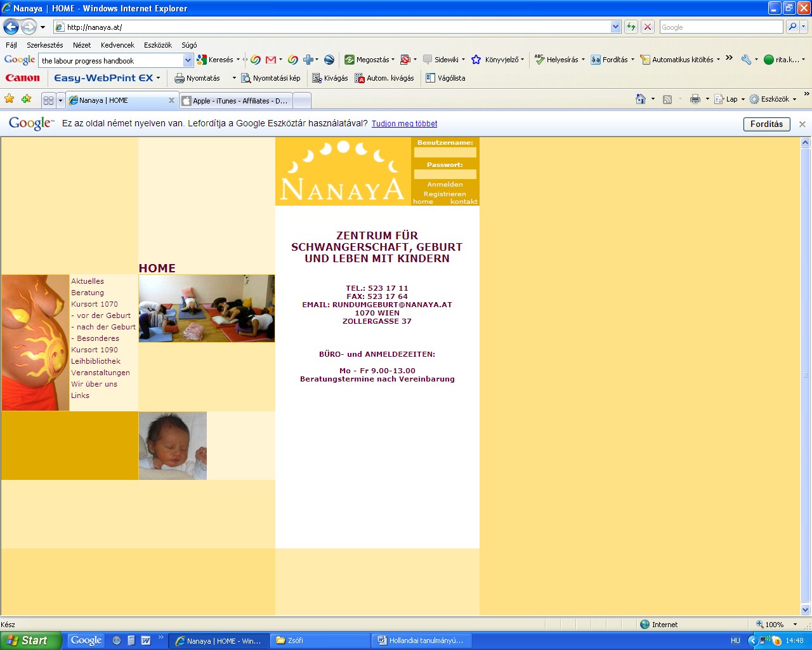Stop loading with the red X icon

(648, 27)
